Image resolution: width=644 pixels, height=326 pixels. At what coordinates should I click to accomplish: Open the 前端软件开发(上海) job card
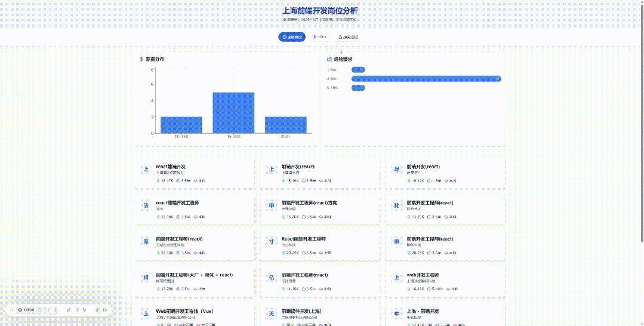click(x=320, y=316)
